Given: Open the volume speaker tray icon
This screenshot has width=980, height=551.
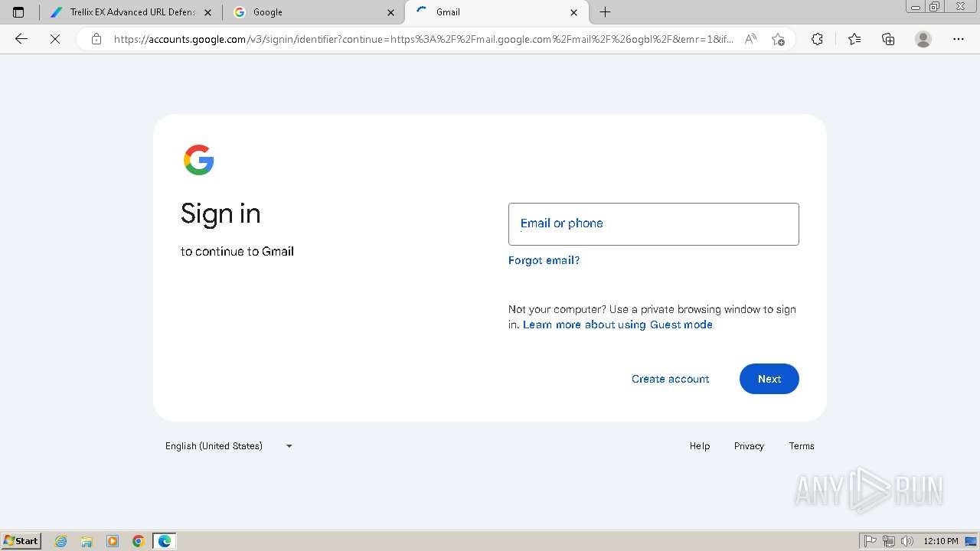Looking at the screenshot, I should [x=907, y=541].
